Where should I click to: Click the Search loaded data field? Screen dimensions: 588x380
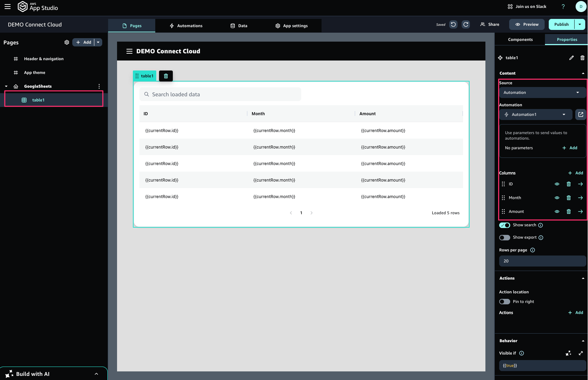[x=220, y=94]
